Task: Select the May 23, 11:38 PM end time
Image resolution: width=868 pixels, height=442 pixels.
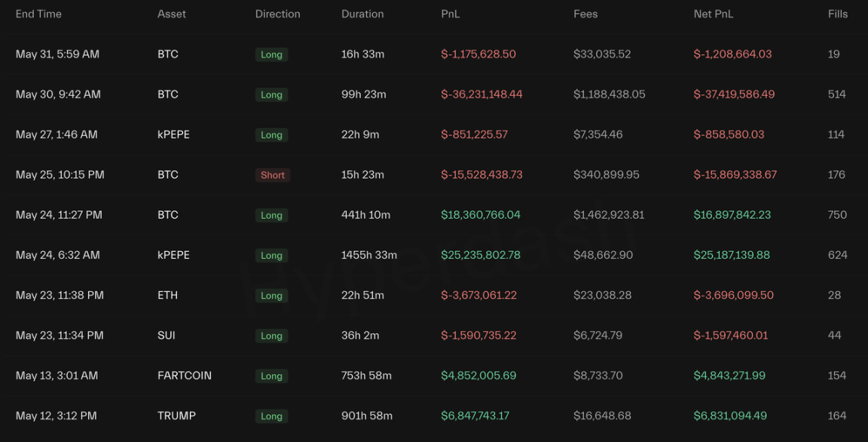Action: pos(60,295)
